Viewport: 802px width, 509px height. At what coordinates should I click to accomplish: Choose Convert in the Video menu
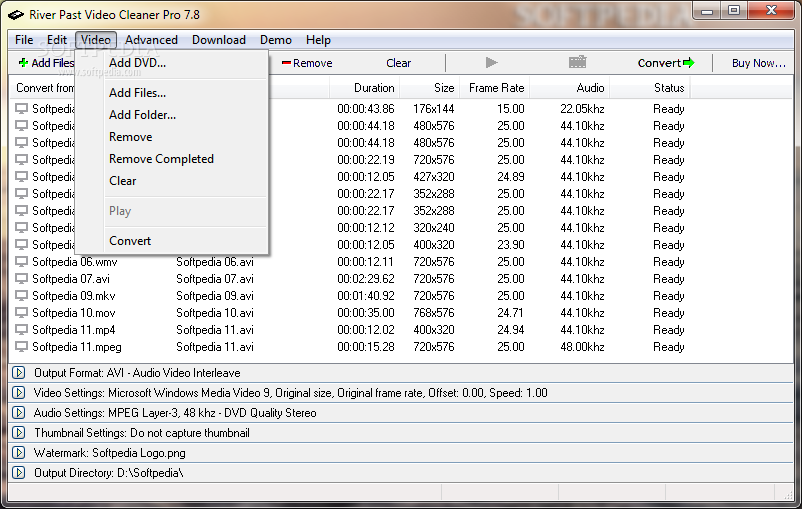[172, 241]
